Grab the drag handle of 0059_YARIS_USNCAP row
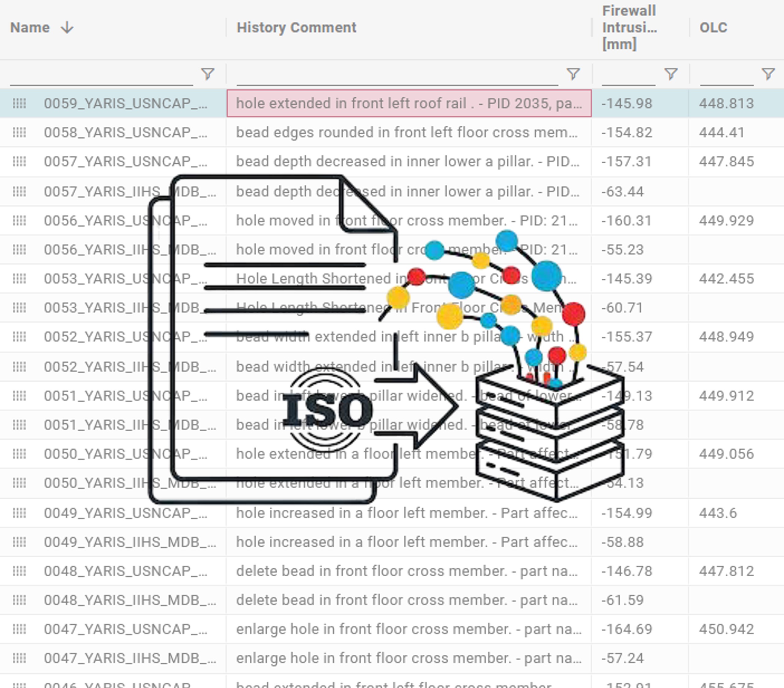The image size is (784, 688). point(20,103)
